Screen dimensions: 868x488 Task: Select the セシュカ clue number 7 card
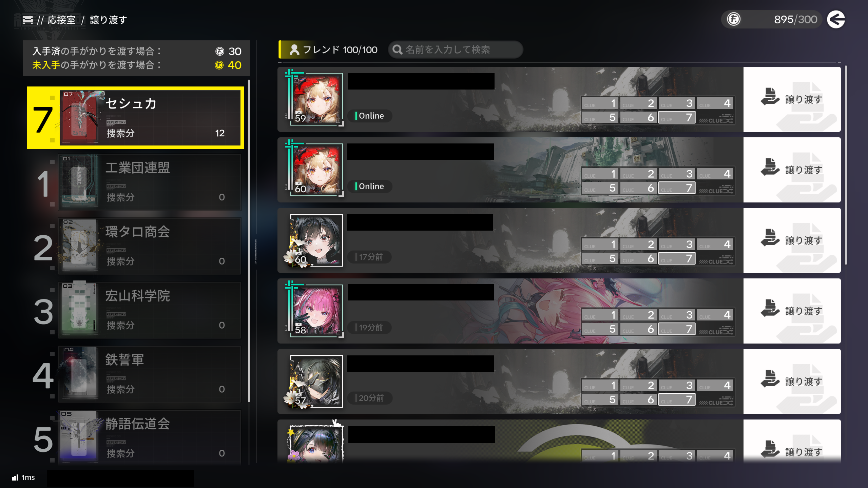[x=135, y=118]
